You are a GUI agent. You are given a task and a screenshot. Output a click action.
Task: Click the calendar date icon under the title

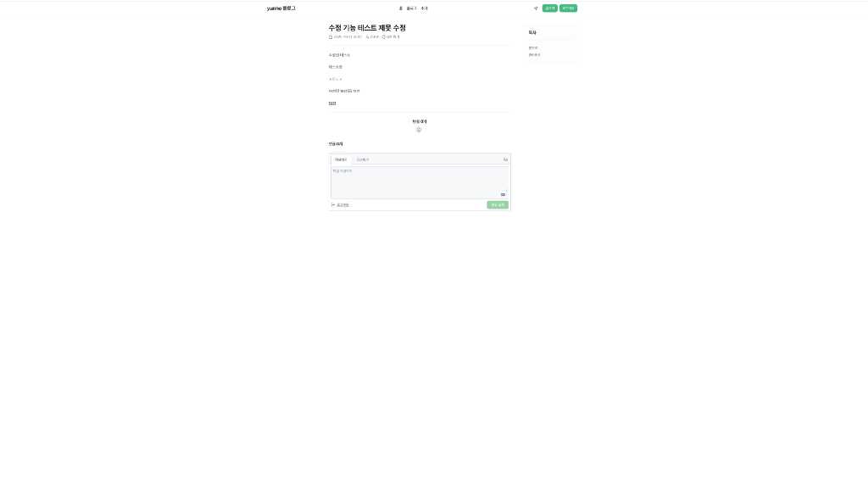(x=331, y=37)
